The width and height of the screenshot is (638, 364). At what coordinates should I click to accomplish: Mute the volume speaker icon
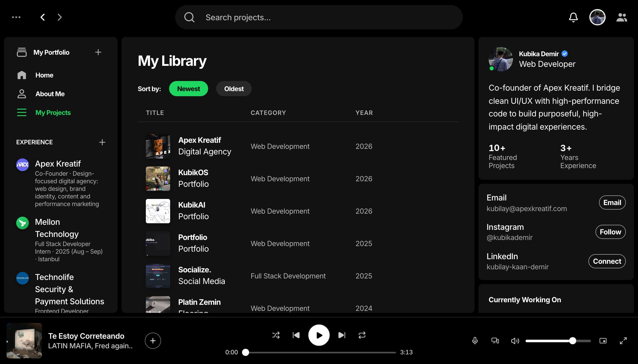pos(515,341)
